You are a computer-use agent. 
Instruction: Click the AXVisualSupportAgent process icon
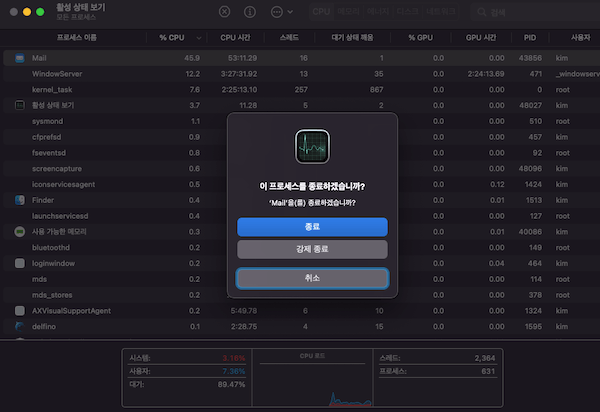20,311
